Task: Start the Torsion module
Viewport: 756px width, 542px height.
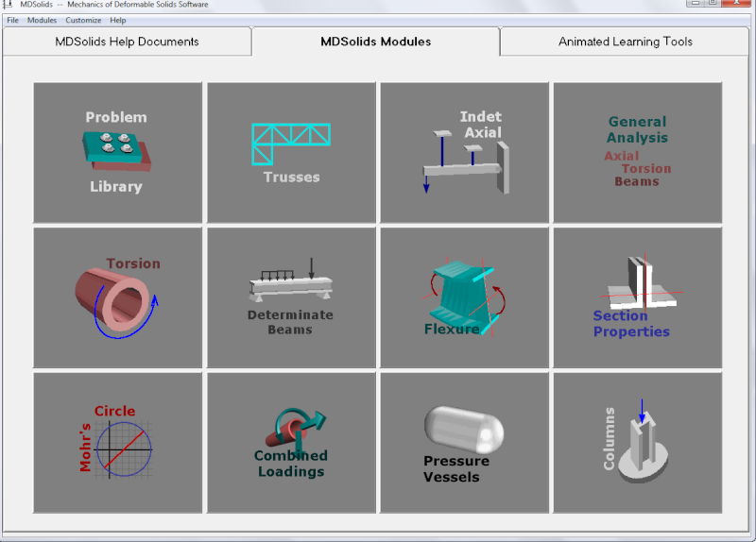Action: [x=117, y=297]
